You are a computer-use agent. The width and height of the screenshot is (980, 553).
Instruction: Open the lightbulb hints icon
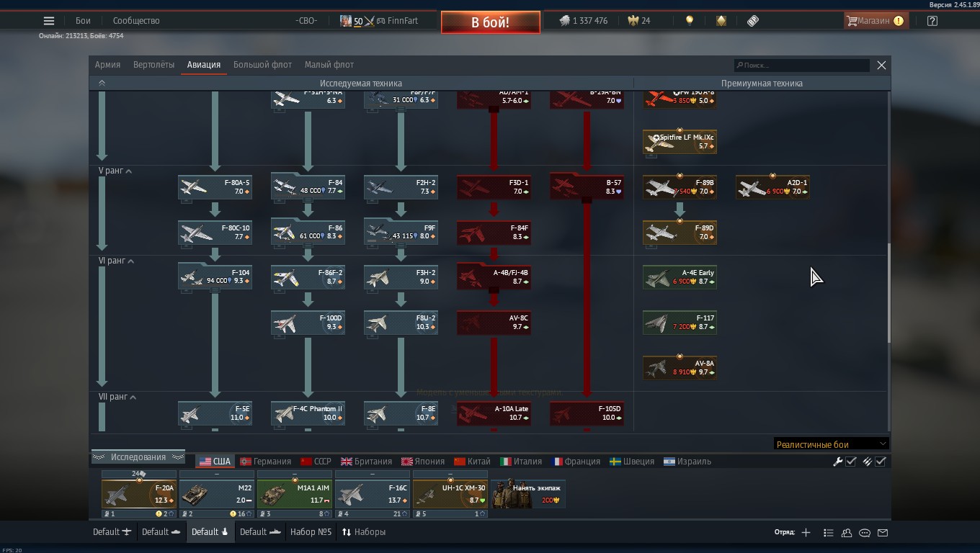(690, 21)
